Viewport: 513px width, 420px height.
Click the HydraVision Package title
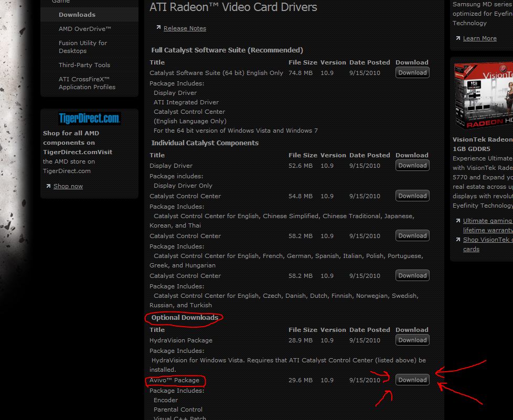click(181, 340)
